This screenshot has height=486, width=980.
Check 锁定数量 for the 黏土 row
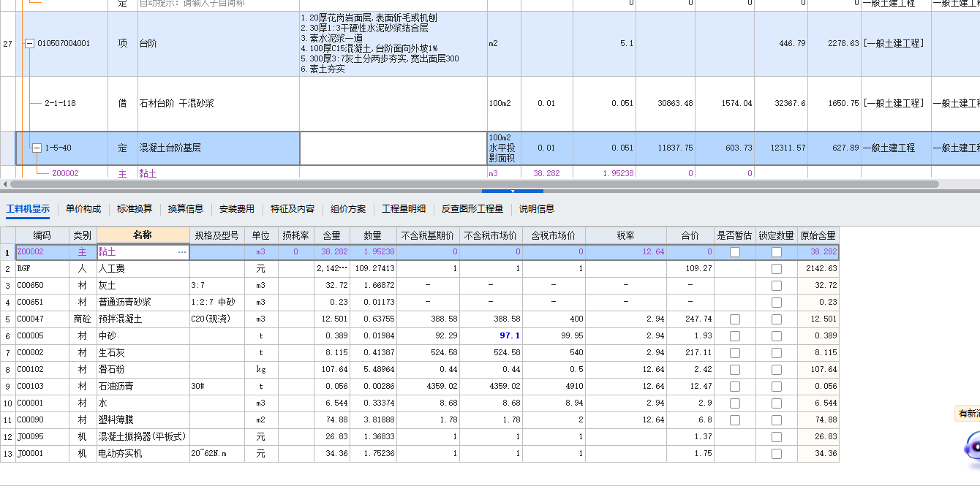tap(776, 251)
